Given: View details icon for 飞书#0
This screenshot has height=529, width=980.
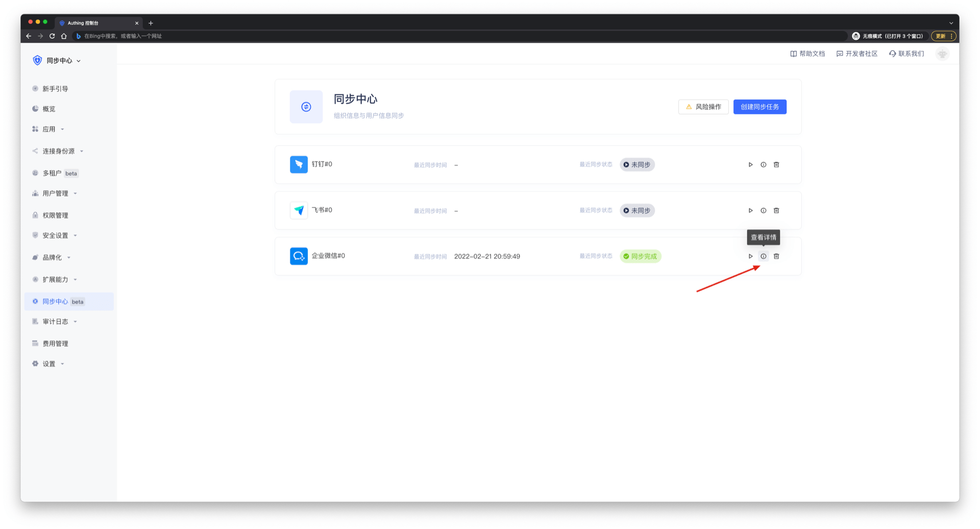Looking at the screenshot, I should click(763, 210).
